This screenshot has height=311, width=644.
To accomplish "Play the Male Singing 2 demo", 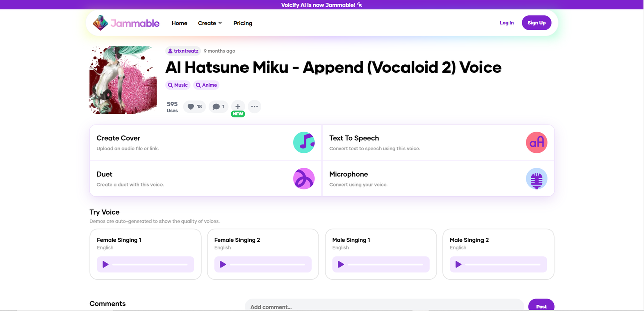I will click(x=458, y=264).
